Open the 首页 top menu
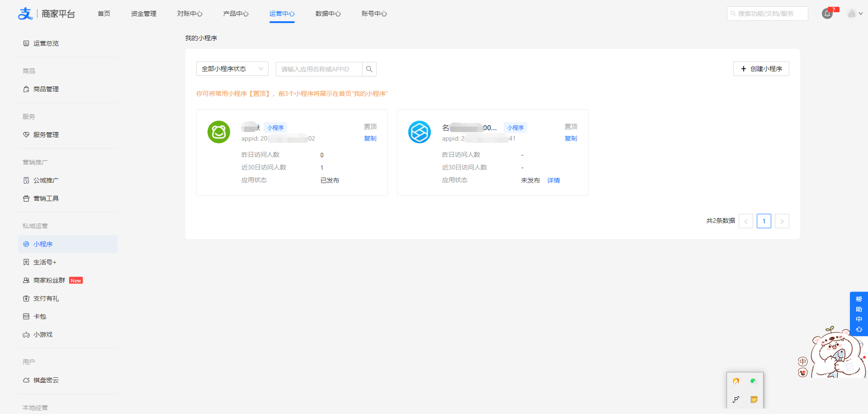Image resolution: width=868 pixels, height=414 pixels. tap(104, 14)
